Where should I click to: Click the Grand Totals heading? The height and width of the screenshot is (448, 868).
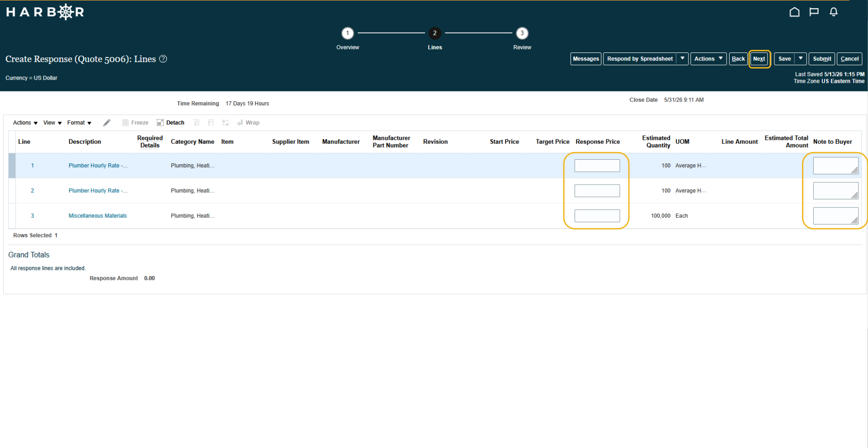[29, 255]
